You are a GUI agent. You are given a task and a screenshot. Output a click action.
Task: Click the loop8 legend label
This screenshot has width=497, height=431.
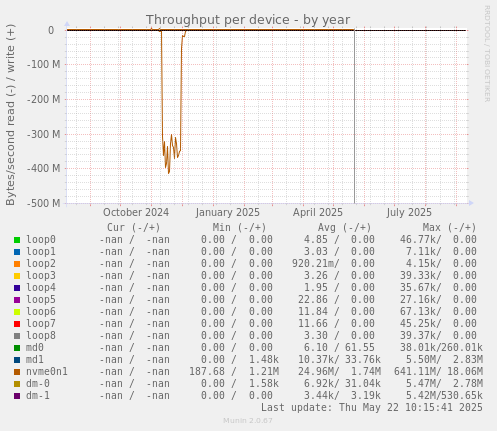coord(41,336)
